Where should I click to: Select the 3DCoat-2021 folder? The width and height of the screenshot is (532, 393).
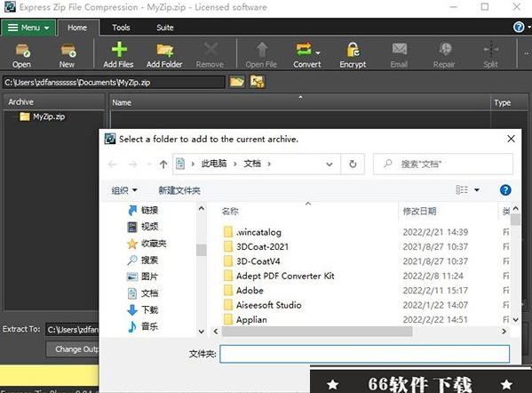pos(256,247)
